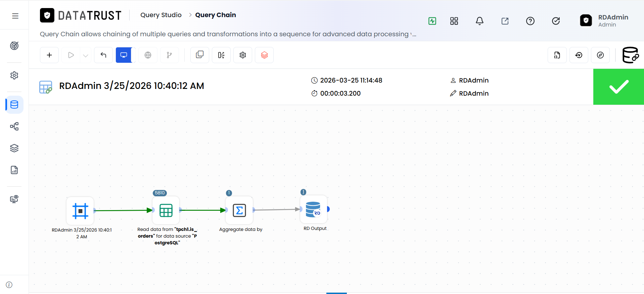The height and width of the screenshot is (294, 644).
Task: Click the count badge above RD Output node
Action: point(303,192)
